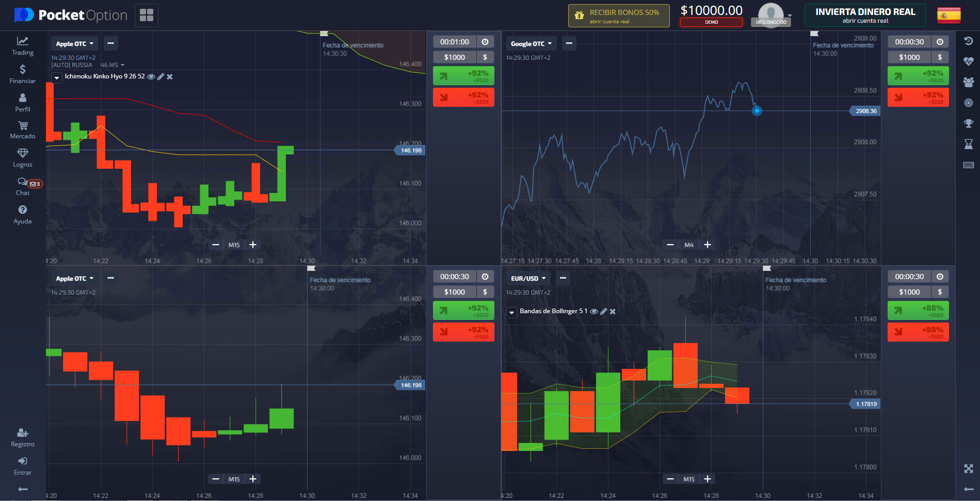The width and height of the screenshot is (980, 501).
Task: Switch expiry mode clock on Google OTC timer
Action: pyautogui.click(x=940, y=42)
